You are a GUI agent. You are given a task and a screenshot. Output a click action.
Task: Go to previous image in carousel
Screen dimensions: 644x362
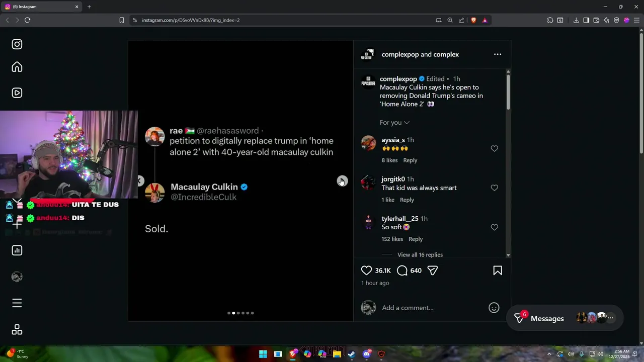pos(139,181)
